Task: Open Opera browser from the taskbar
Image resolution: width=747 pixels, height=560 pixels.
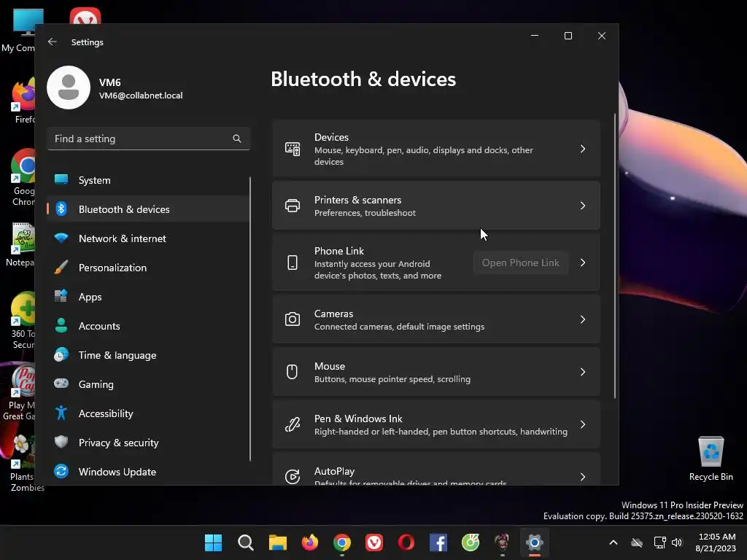Action: (x=406, y=542)
